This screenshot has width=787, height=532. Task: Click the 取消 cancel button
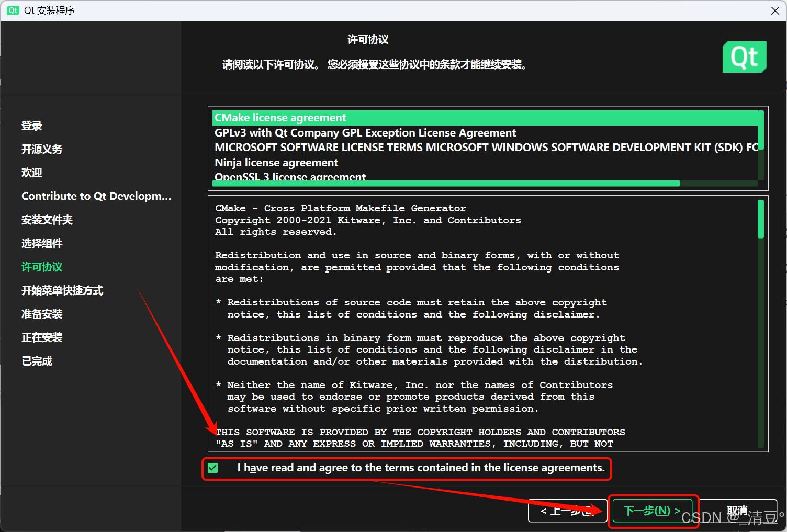tap(737, 511)
